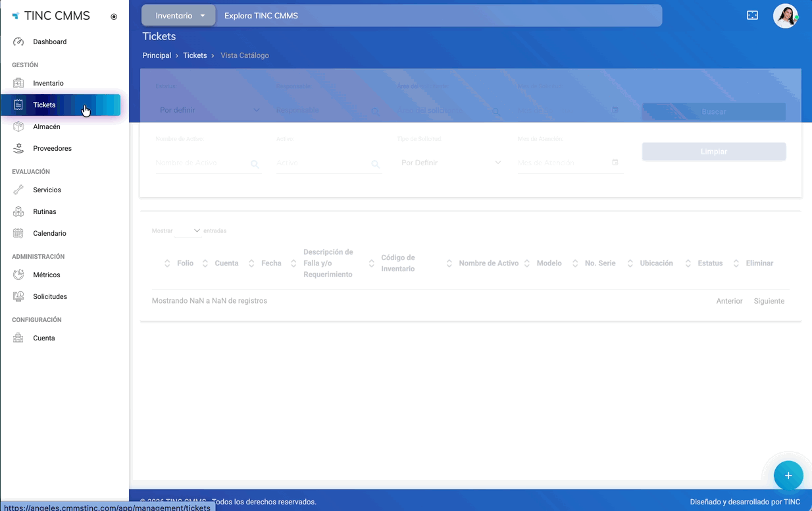The height and width of the screenshot is (511, 812).
Task: Open Métricos in the sidebar menu
Action: tap(46, 275)
